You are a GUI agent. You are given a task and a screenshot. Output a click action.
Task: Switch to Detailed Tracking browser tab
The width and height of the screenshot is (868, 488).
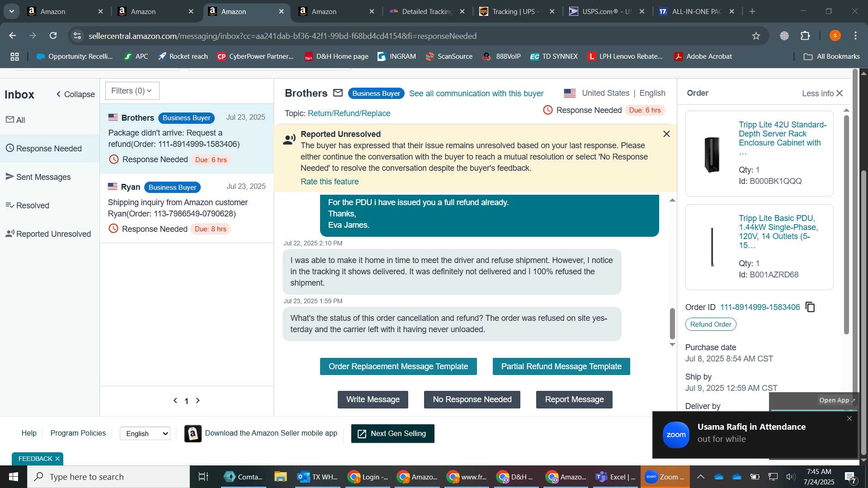[x=427, y=11]
